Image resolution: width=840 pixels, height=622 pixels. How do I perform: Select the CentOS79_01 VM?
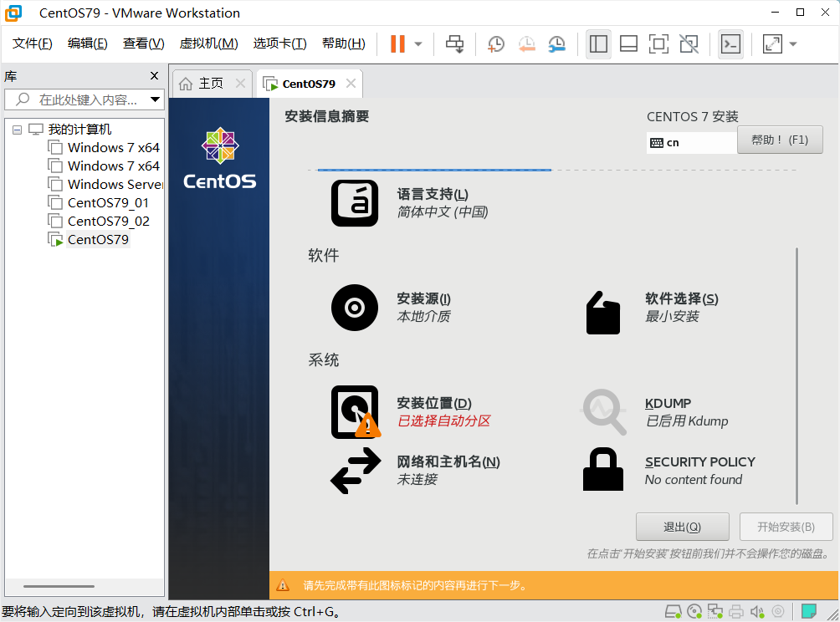click(x=108, y=203)
